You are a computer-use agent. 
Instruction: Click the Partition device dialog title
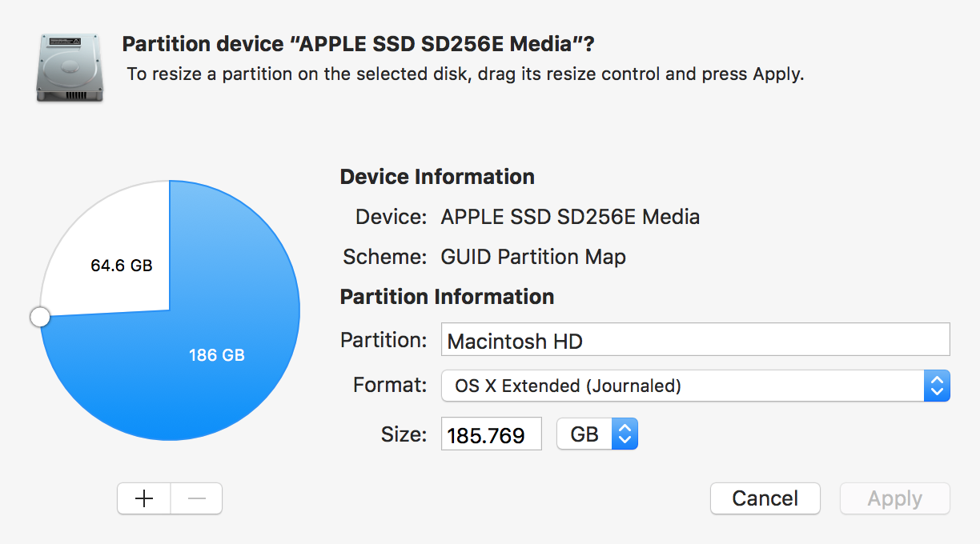[x=359, y=43]
